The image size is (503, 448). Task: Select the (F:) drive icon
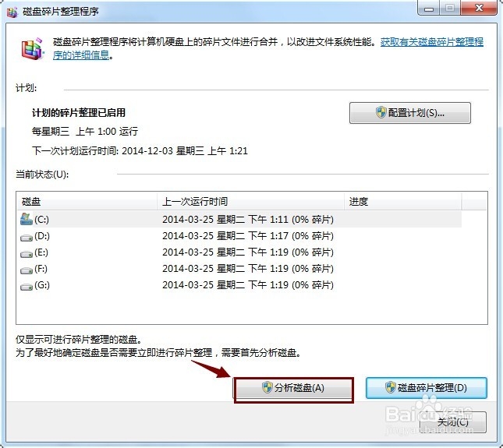point(27,270)
